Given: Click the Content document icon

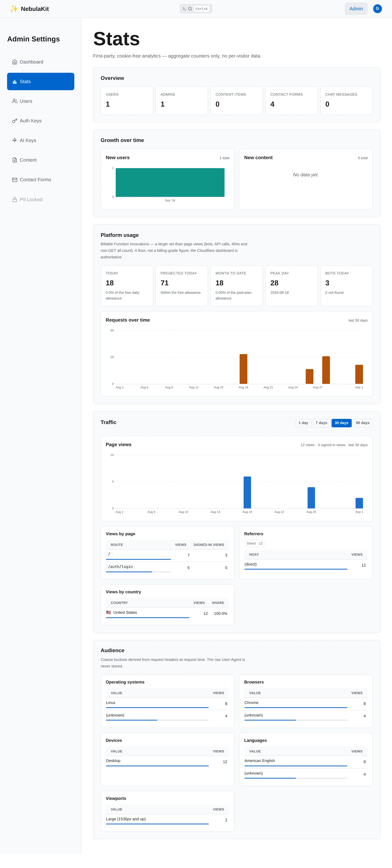Looking at the screenshot, I should click(15, 160).
